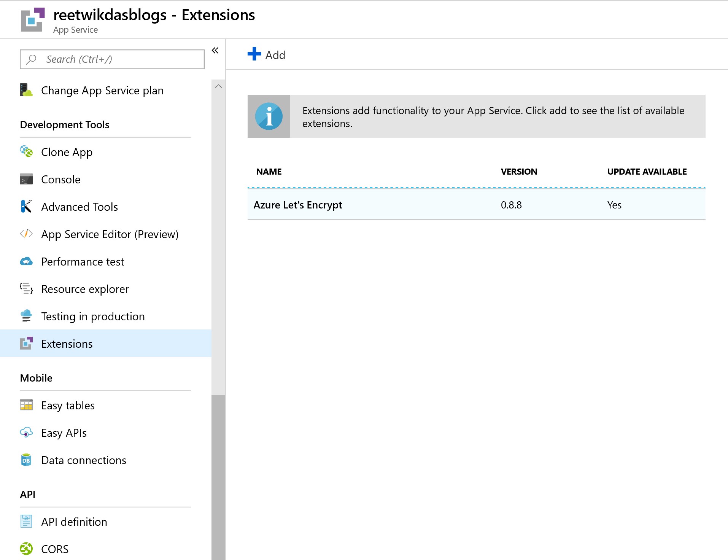Select the Extensions menu item
The height and width of the screenshot is (560, 728).
(x=106, y=343)
